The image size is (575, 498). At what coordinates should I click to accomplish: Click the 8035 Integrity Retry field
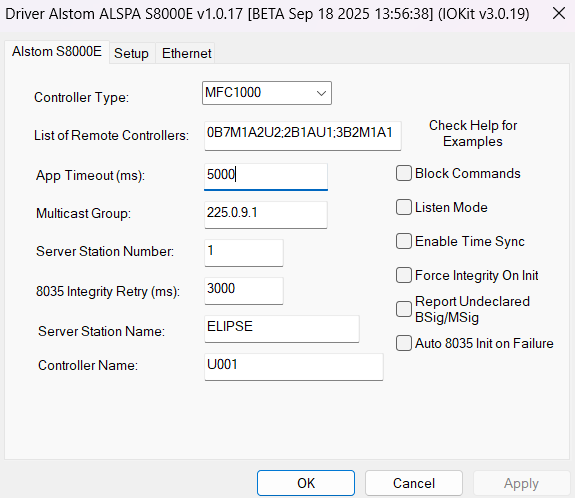coord(244,291)
